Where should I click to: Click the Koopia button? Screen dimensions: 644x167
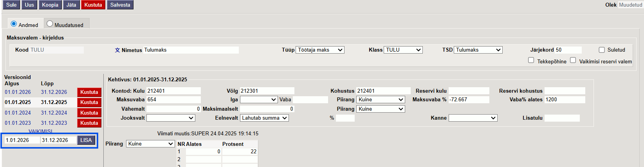(50, 5)
